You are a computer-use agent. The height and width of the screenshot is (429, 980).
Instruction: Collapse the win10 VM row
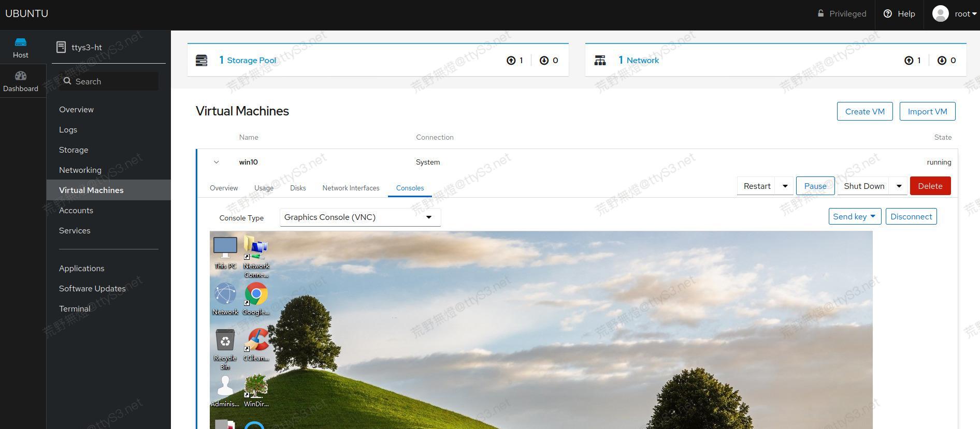(x=217, y=162)
